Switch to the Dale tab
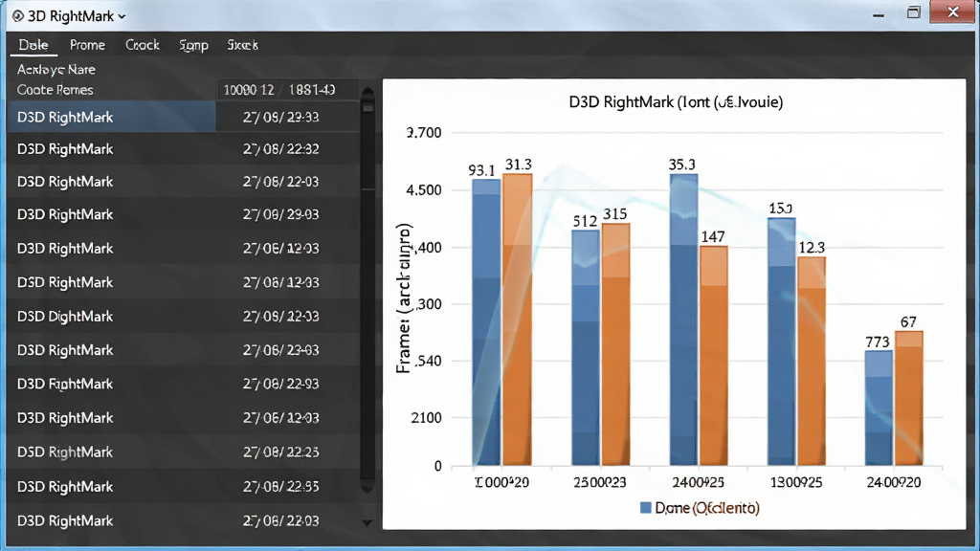This screenshot has height=551, width=980. tap(33, 45)
